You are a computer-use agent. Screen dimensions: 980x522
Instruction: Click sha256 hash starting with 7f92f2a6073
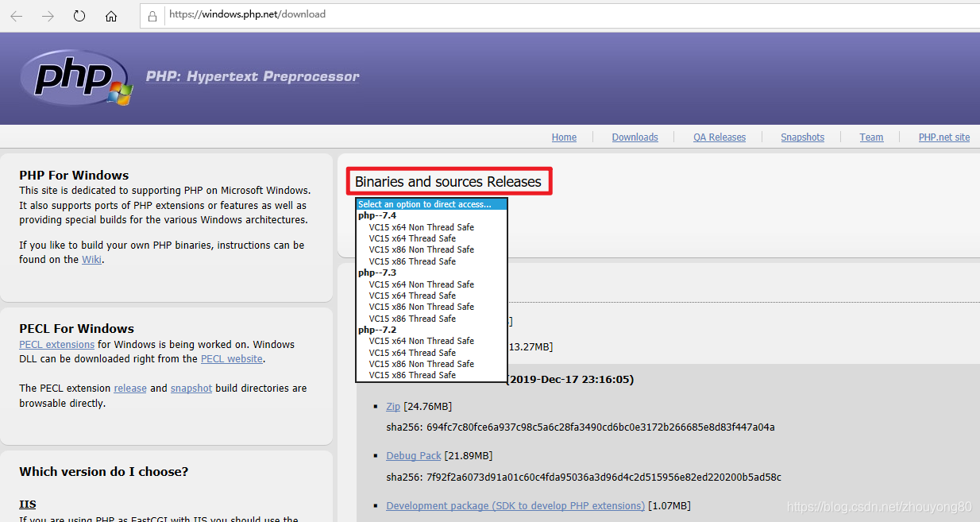point(604,478)
